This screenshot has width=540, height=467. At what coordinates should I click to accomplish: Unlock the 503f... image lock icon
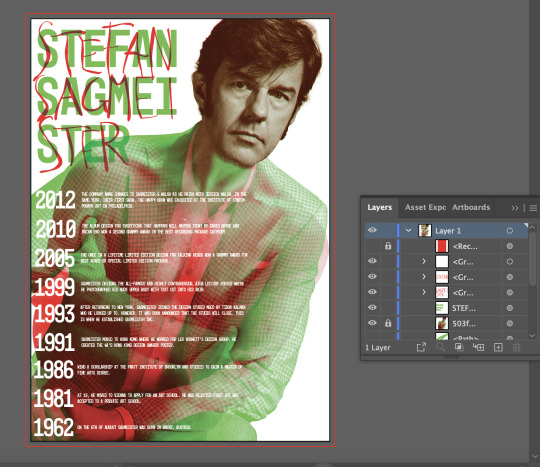click(x=388, y=323)
